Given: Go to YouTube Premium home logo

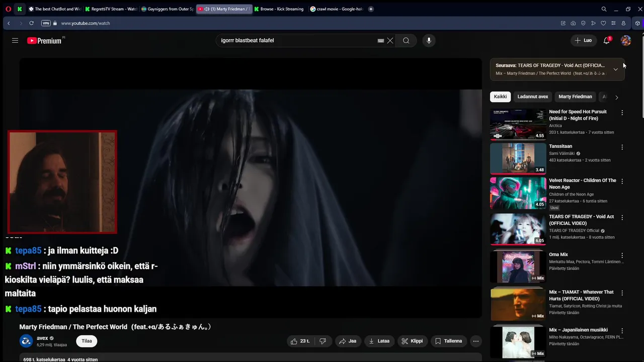Looking at the screenshot, I should pyautogui.click(x=44, y=40).
